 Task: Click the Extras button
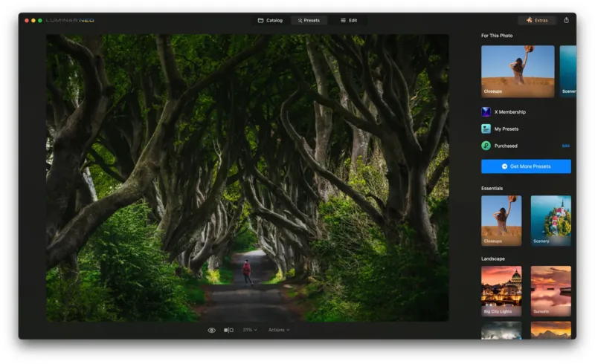point(536,20)
